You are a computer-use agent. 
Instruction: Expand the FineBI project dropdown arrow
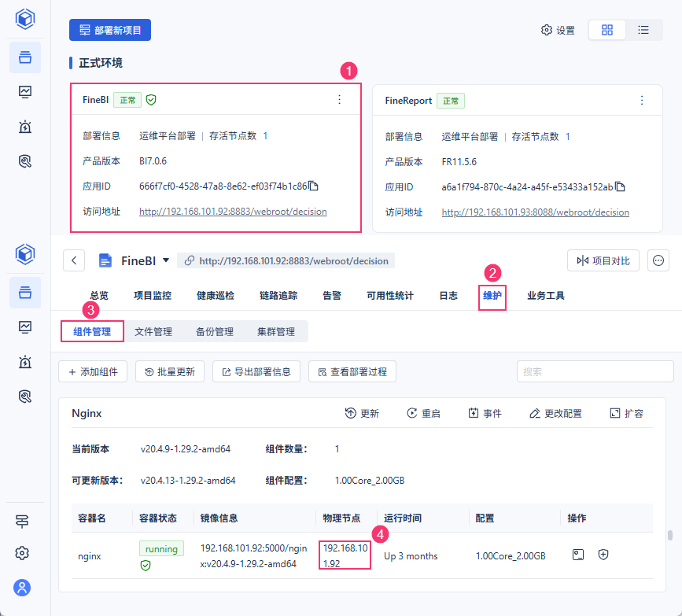[x=166, y=260]
